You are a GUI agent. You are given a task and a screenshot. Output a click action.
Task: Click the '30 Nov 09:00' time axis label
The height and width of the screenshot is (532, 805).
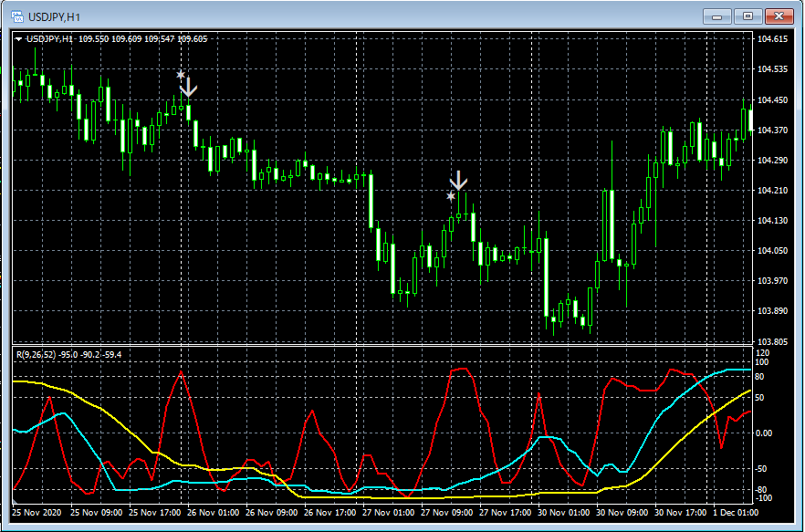click(622, 513)
